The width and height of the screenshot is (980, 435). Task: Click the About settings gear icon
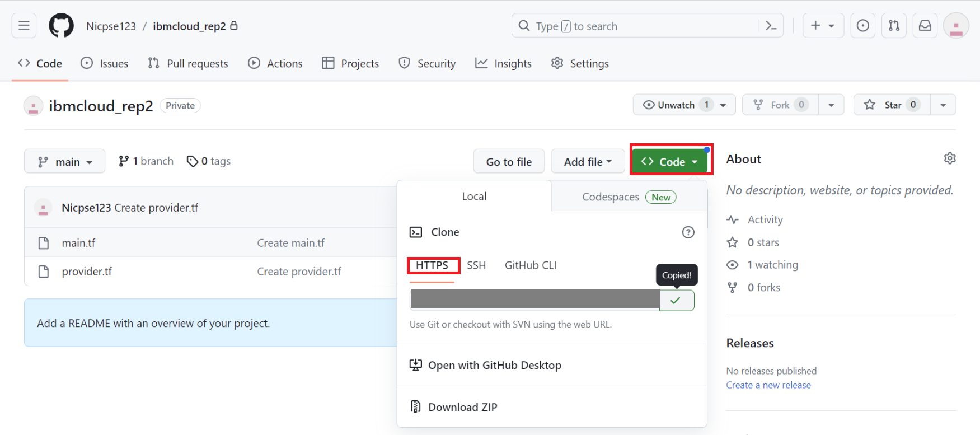pyautogui.click(x=949, y=158)
